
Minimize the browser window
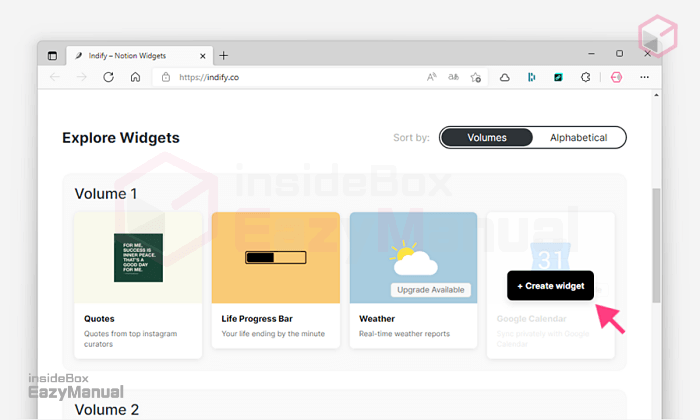[x=592, y=54]
